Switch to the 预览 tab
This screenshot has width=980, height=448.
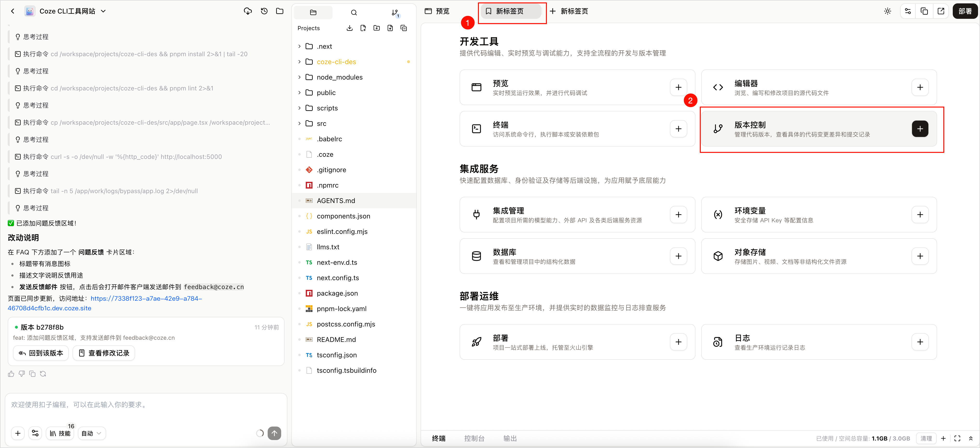(437, 11)
